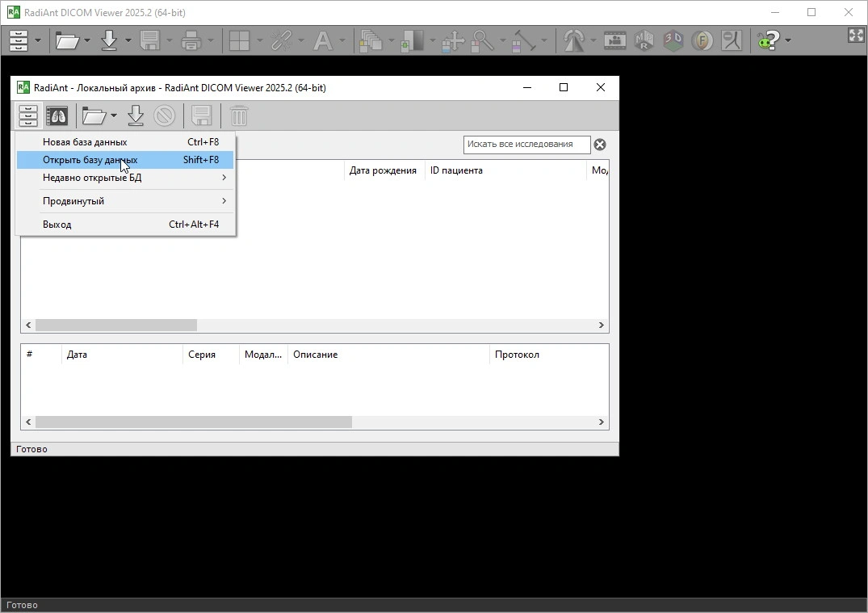
Task: Select the zoom magnifier tool icon
Action: click(x=482, y=40)
